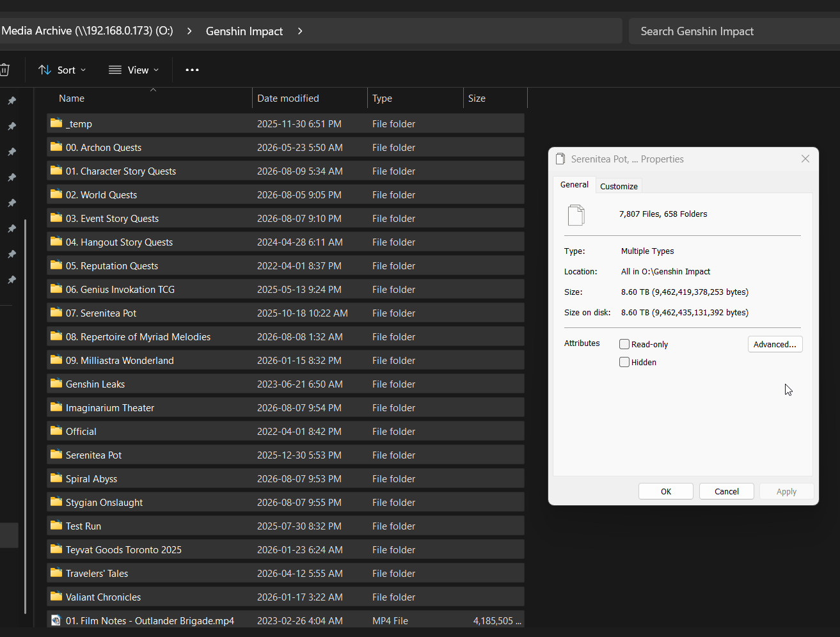Image resolution: width=840 pixels, height=637 pixels.
Task: Select the 07. Serenitea Pot folder icon
Action: [x=56, y=312]
